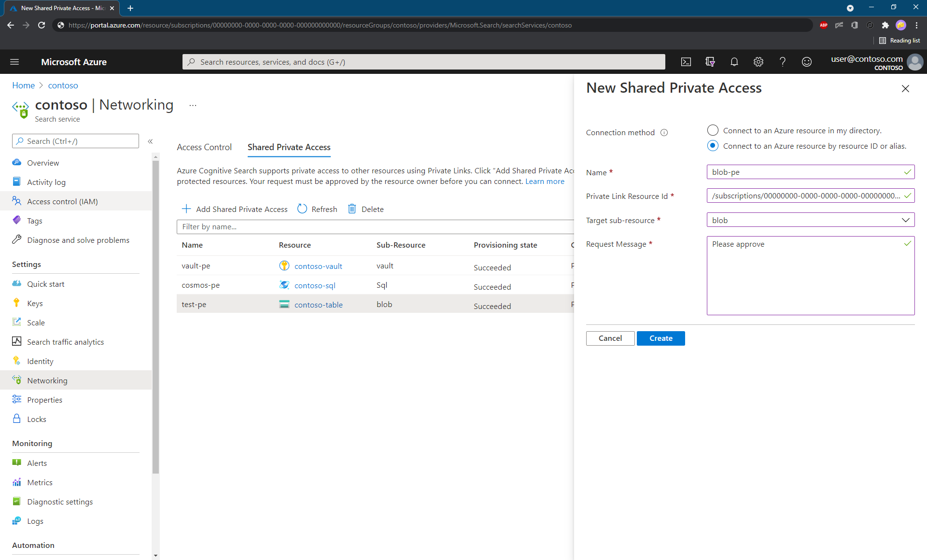
Task: Switch to the Access Control tab
Action: click(x=204, y=147)
